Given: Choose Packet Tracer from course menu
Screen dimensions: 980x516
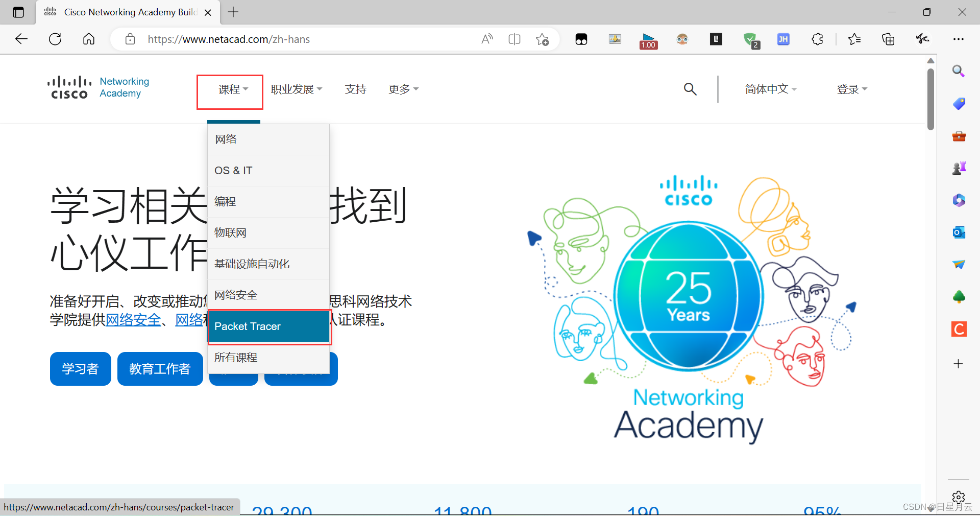Looking at the screenshot, I should [x=268, y=326].
